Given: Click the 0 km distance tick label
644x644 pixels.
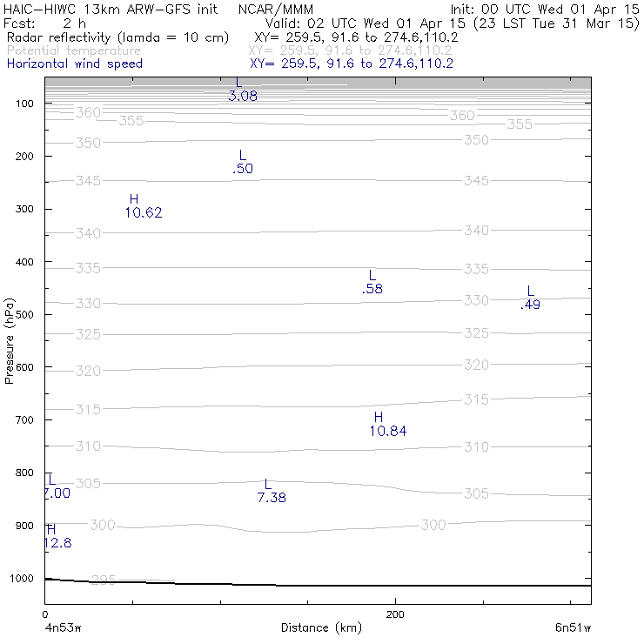Looking at the screenshot, I should tap(45, 614).
